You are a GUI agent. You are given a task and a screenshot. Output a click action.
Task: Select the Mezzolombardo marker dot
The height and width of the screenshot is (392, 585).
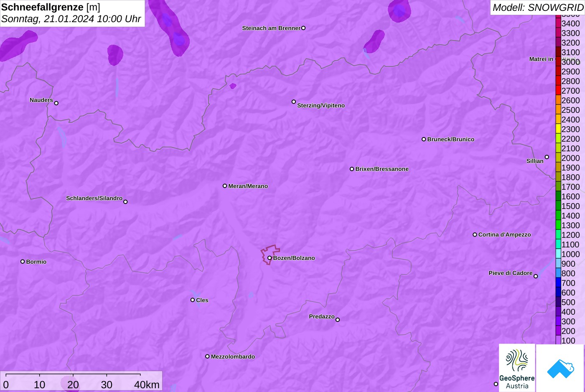pyautogui.click(x=207, y=356)
